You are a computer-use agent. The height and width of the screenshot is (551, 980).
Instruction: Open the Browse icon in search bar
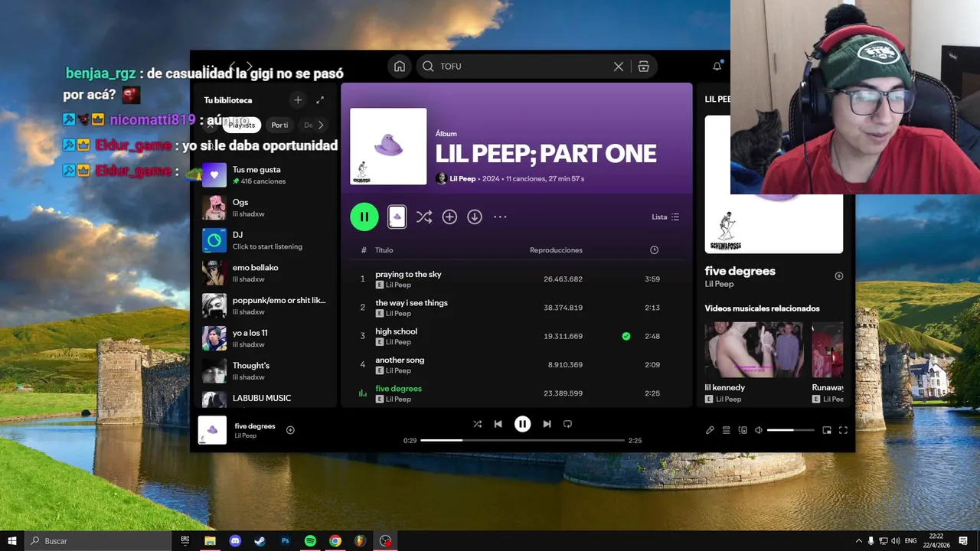coord(643,67)
